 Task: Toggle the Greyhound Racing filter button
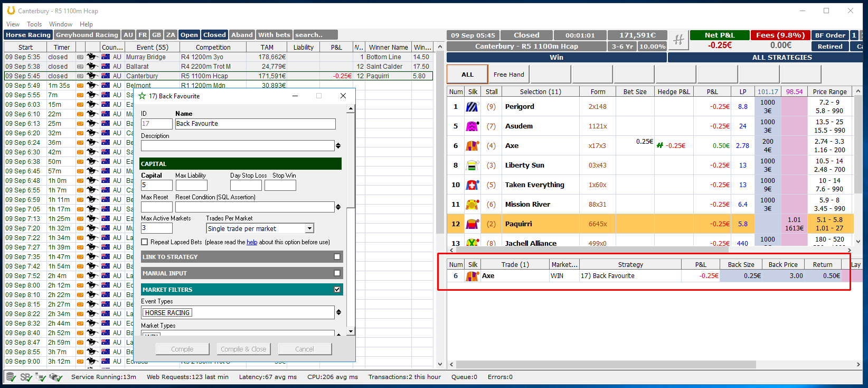click(x=87, y=35)
